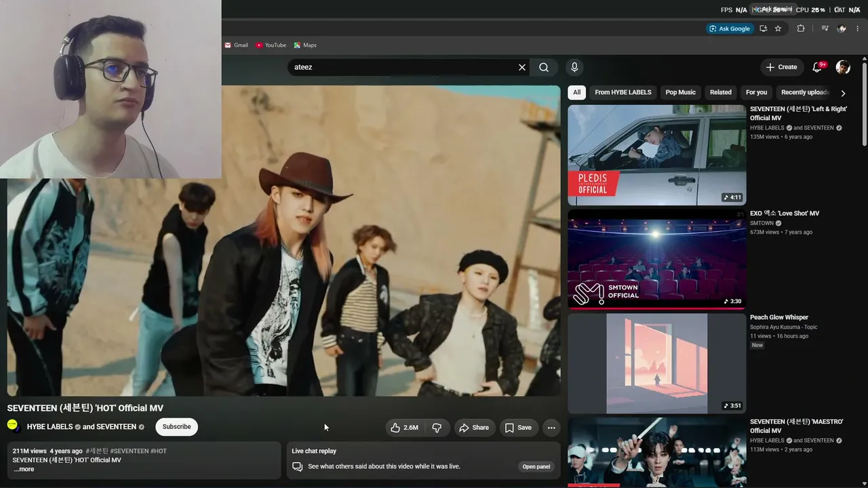Select the Pop Music chip
This screenshot has width=868, height=488.
click(x=680, y=92)
